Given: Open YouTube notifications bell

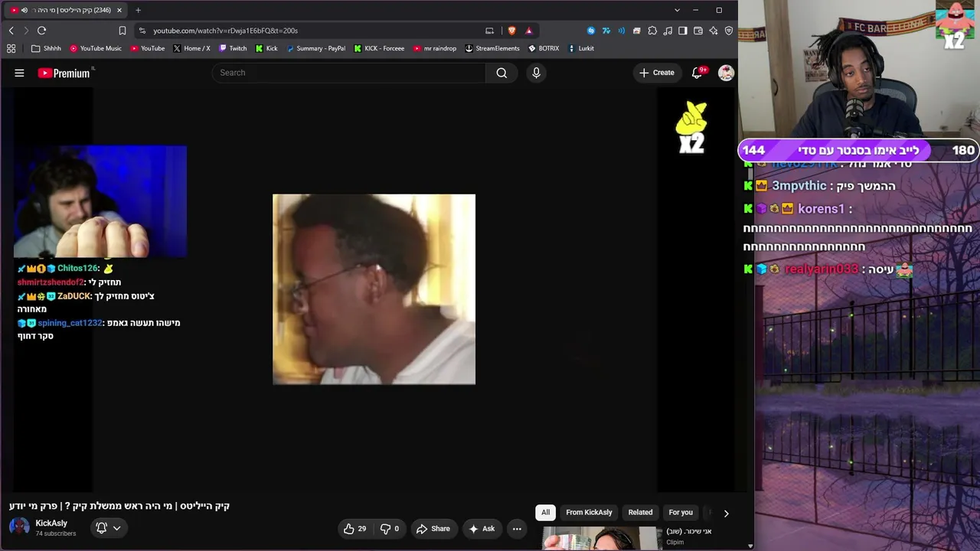Looking at the screenshot, I should [697, 73].
